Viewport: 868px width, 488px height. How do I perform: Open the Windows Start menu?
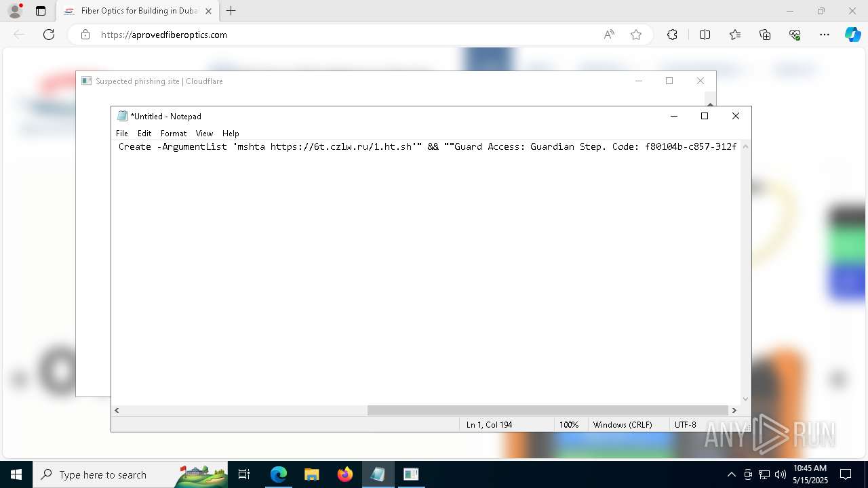tap(16, 474)
